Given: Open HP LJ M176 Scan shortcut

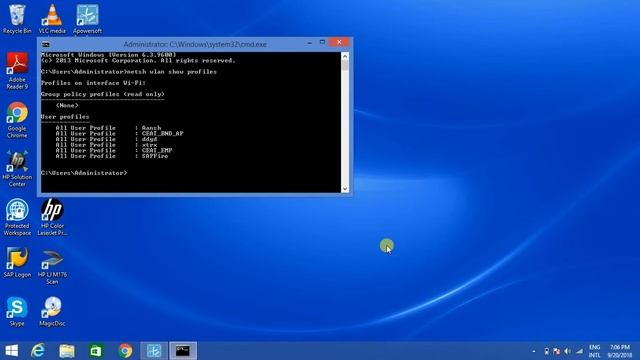Looking at the screenshot, I should [52, 266].
